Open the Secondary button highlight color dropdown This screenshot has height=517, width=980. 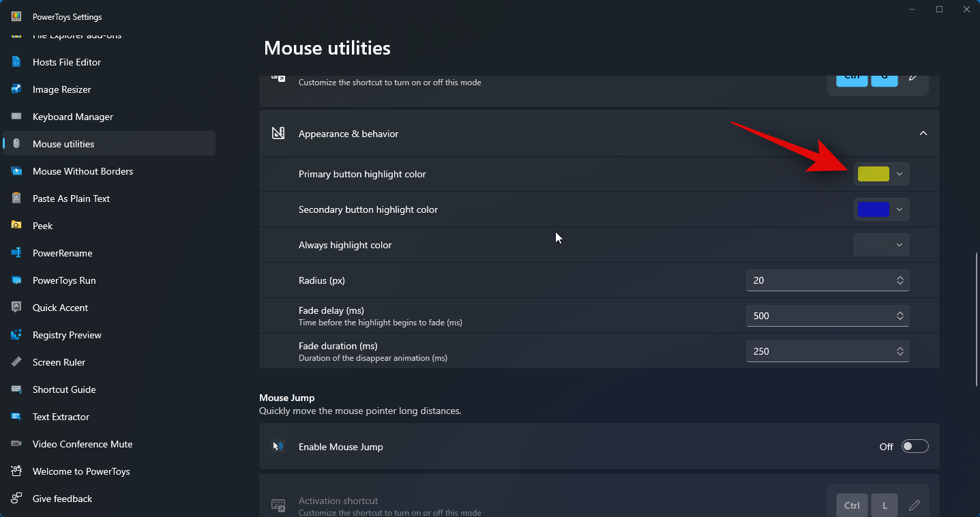pyautogui.click(x=881, y=209)
